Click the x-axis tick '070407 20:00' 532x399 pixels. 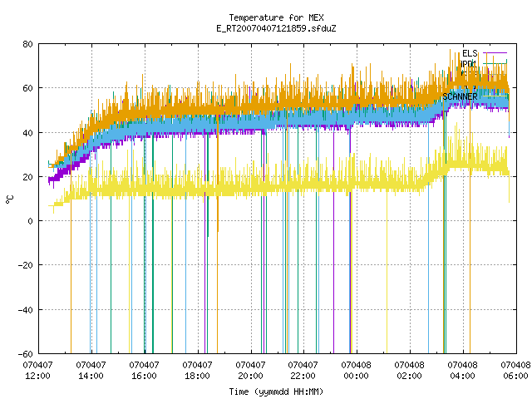pyautogui.click(x=250, y=371)
